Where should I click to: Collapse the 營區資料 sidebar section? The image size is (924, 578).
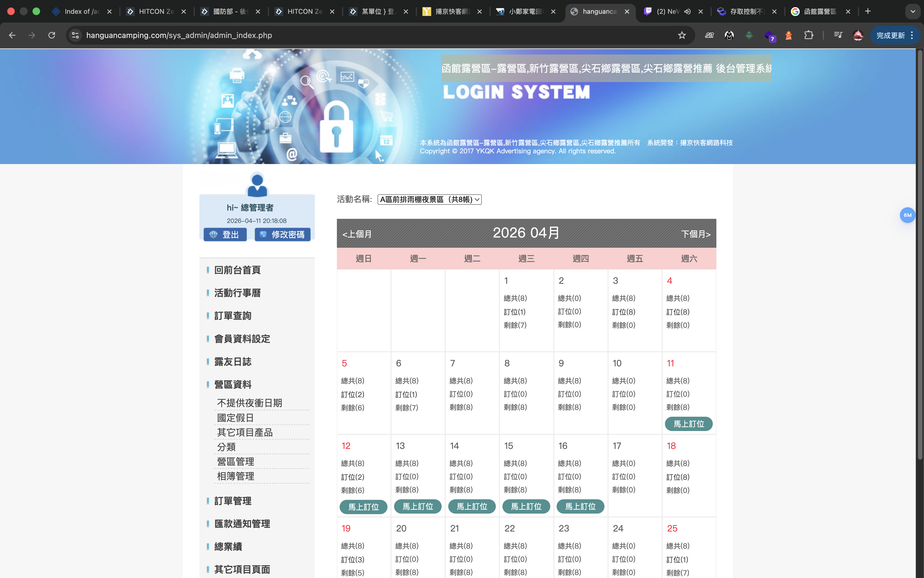233,385
